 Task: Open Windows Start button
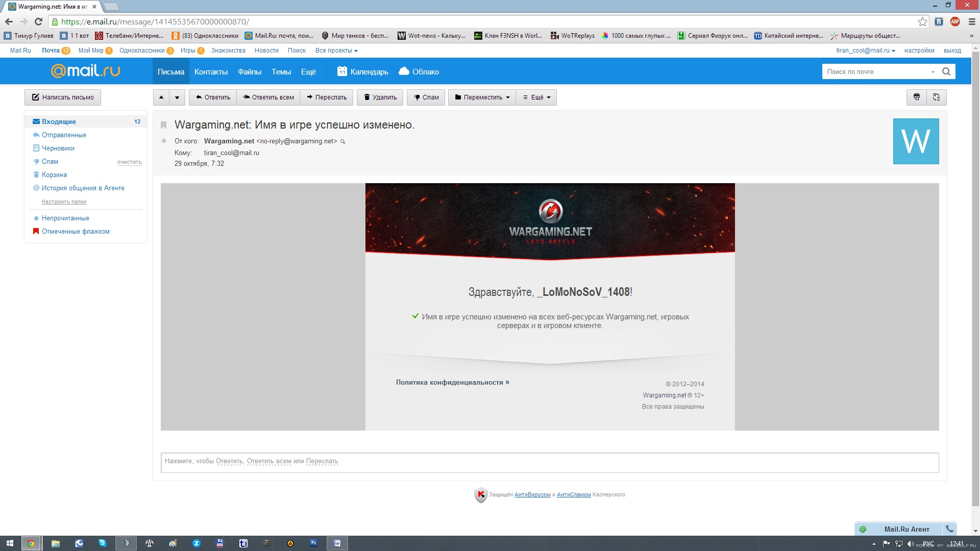coord(10,543)
